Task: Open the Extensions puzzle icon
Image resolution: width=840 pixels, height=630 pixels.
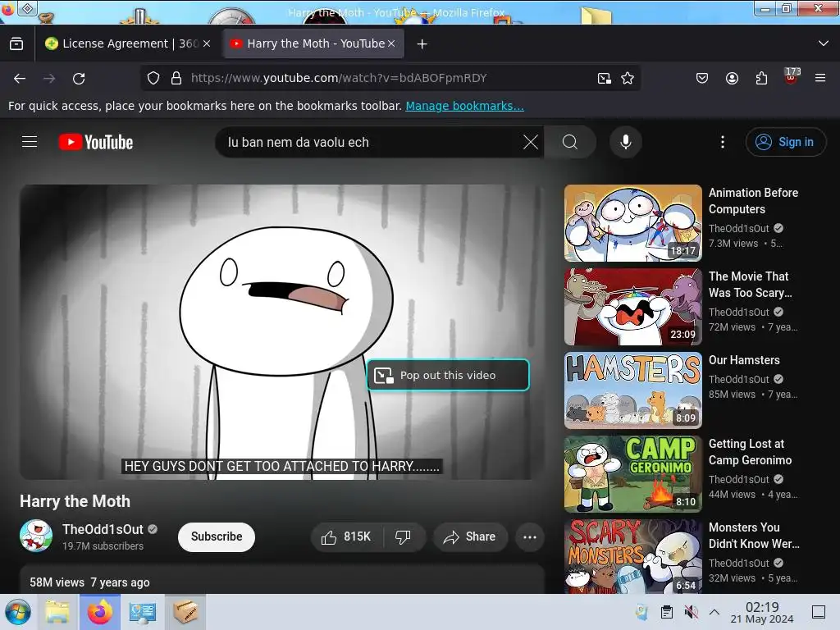Action: 761,79
